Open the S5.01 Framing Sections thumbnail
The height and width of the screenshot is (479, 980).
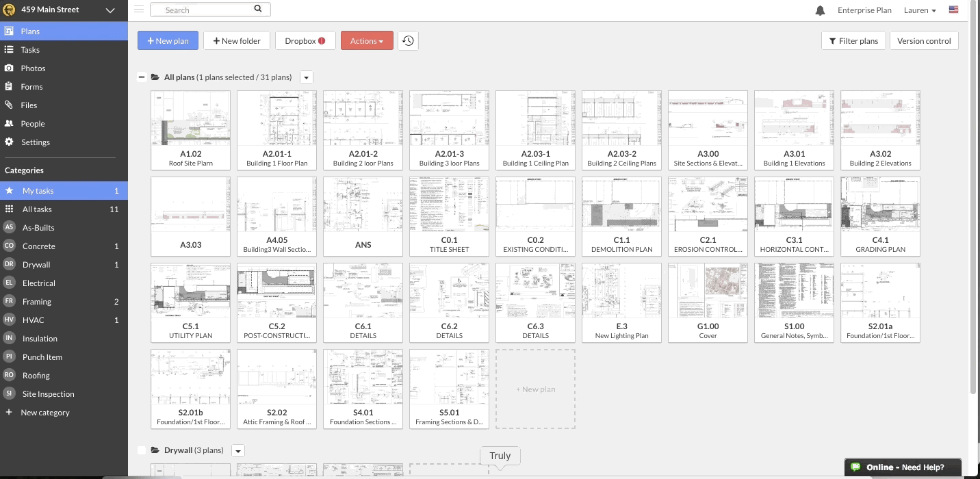(450, 389)
